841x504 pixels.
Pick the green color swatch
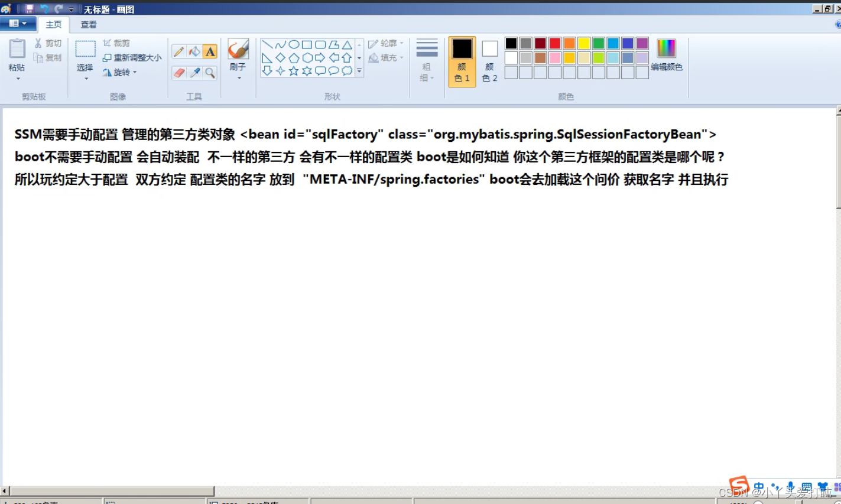(599, 43)
